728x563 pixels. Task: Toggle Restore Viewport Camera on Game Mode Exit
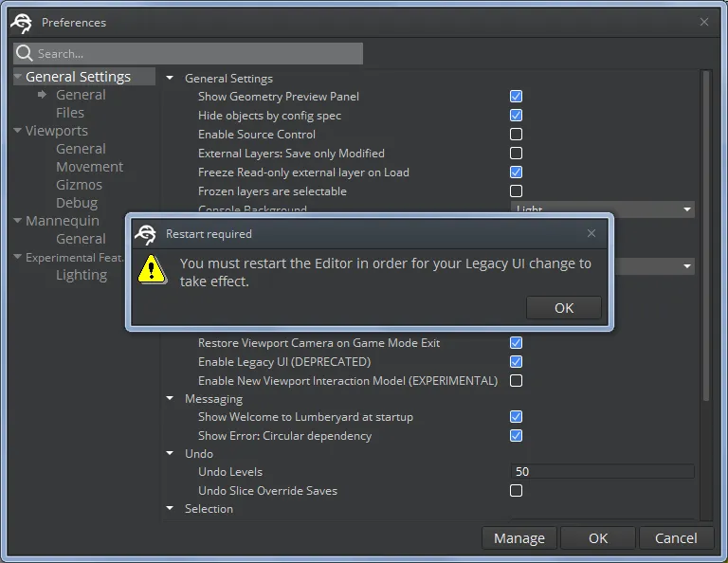coord(516,342)
